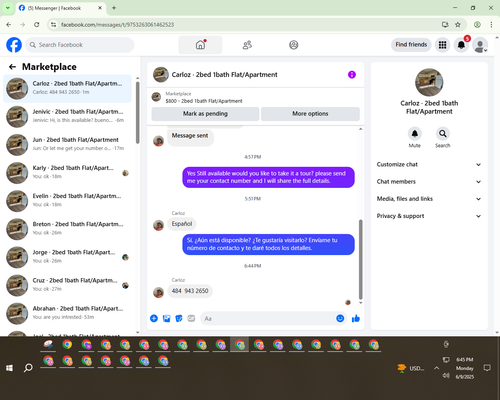Viewport: 500px width, 400px height.
Task: Click the Find friends button
Action: [x=411, y=45]
